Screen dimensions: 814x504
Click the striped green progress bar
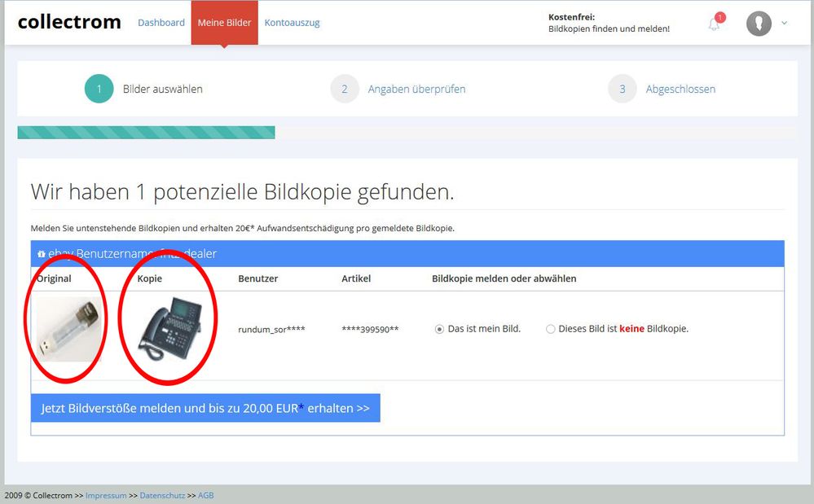click(x=145, y=131)
